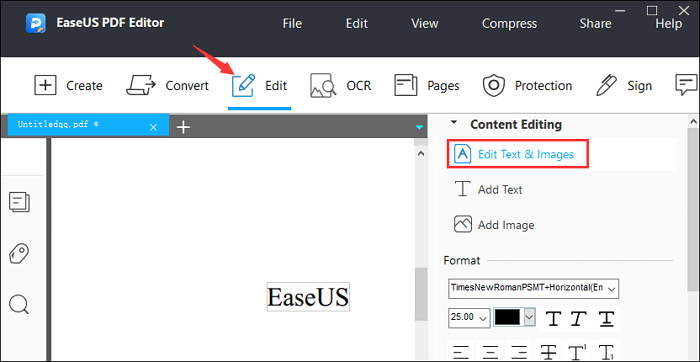Open the File menu
The height and width of the screenshot is (362, 700).
tap(292, 23)
